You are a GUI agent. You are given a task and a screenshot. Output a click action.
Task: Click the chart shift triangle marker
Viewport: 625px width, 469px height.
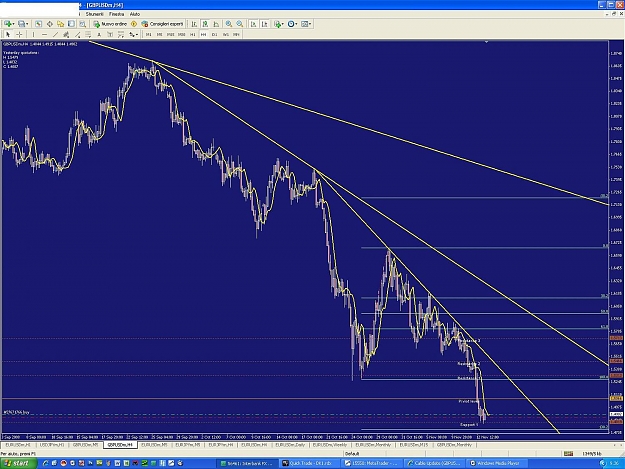pos(486,41)
